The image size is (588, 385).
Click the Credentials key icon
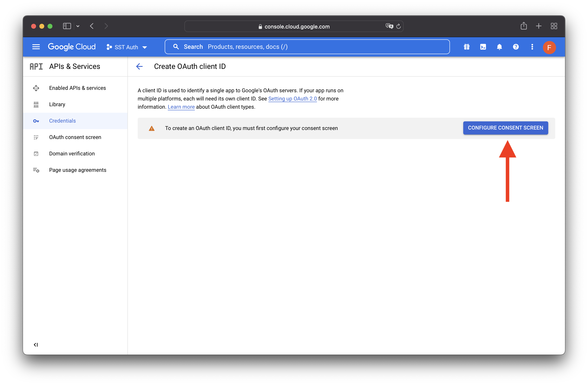[x=36, y=121]
